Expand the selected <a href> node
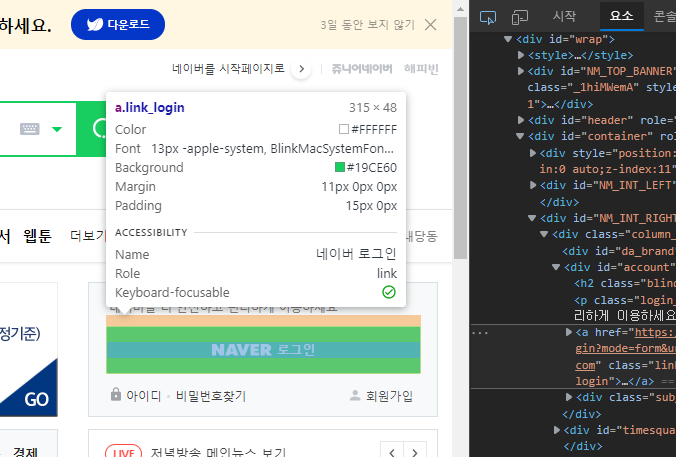Viewport: 676px width, 457px height. point(569,332)
